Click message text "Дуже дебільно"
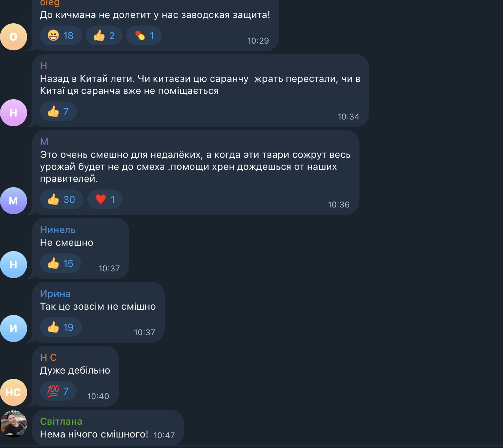The height and width of the screenshot is (448, 503). tap(75, 370)
